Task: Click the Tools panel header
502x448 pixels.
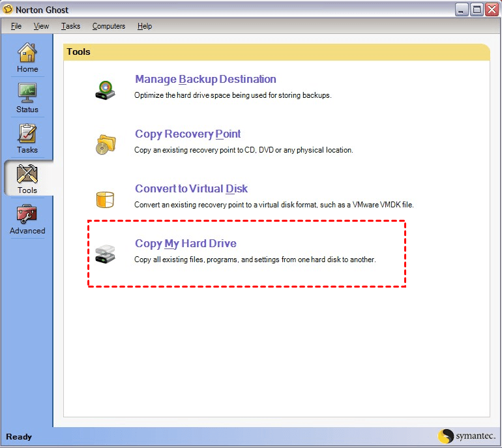Action: [x=276, y=52]
